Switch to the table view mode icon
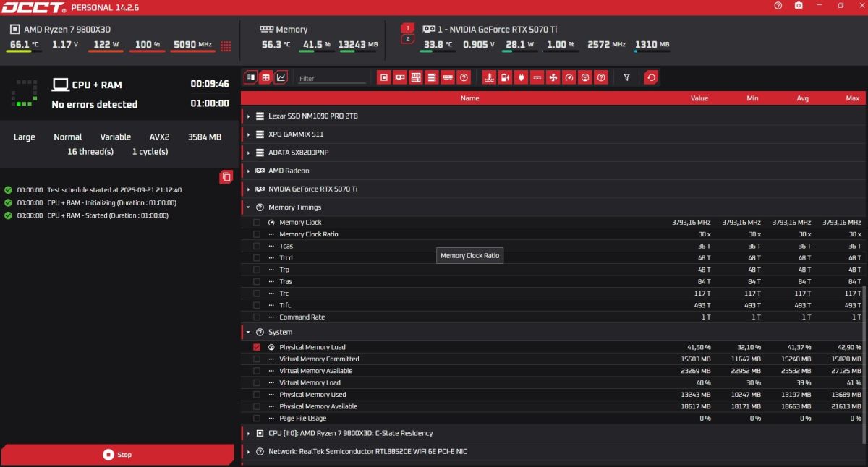The height and width of the screenshot is (467, 868). click(265, 77)
